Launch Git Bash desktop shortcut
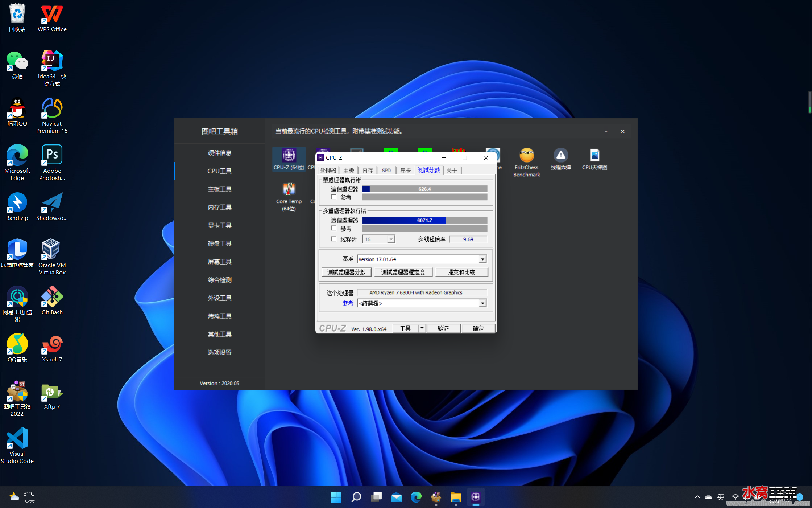 click(52, 300)
